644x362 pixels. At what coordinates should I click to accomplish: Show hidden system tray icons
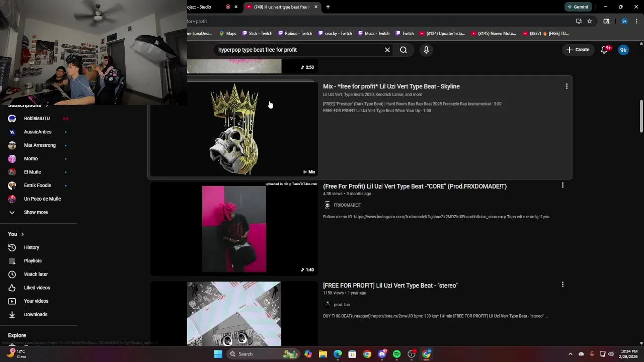pyautogui.click(x=570, y=354)
